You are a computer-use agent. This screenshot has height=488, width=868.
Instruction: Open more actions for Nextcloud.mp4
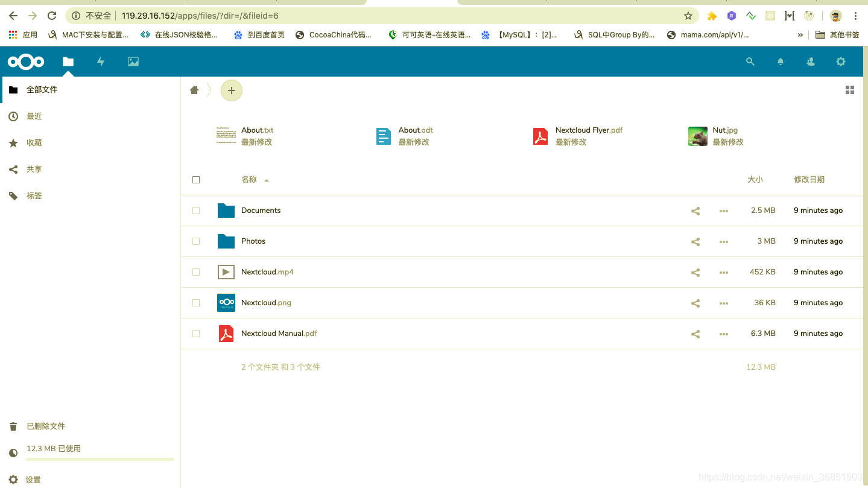(724, 273)
